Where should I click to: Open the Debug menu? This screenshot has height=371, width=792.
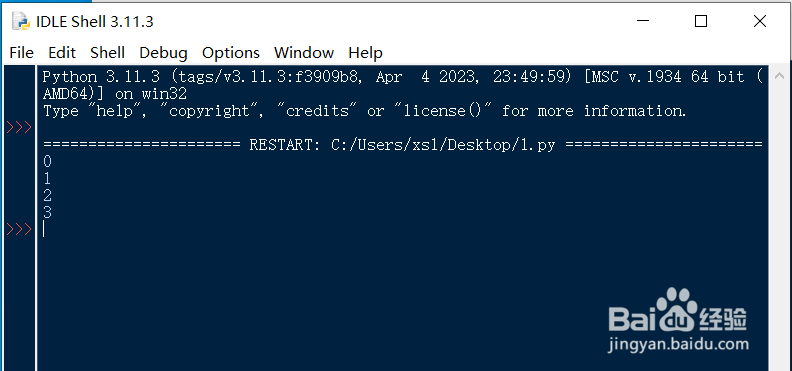(163, 52)
